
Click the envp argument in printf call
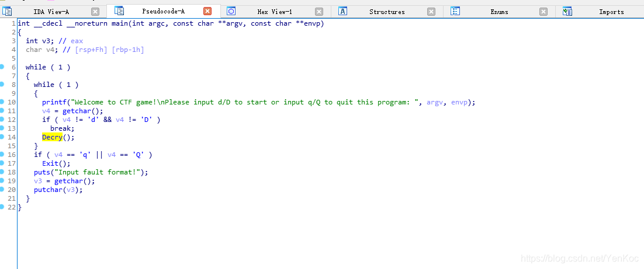pos(459,102)
